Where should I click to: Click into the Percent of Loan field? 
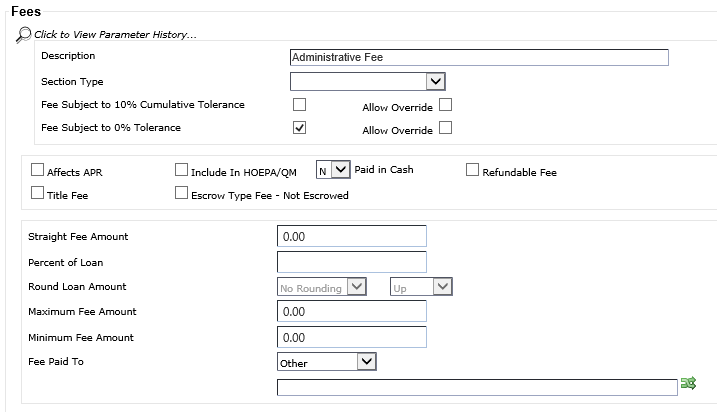pyautogui.click(x=351, y=262)
